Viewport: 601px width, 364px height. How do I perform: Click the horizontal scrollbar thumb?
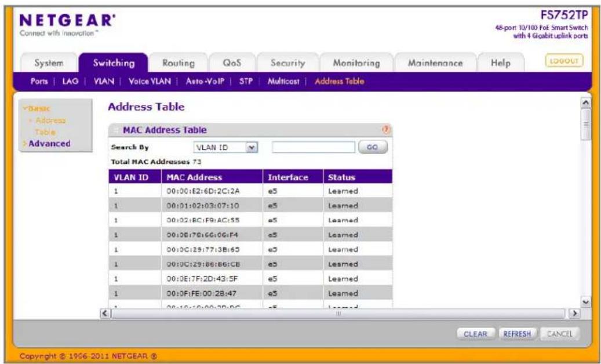pyautogui.click(x=338, y=314)
